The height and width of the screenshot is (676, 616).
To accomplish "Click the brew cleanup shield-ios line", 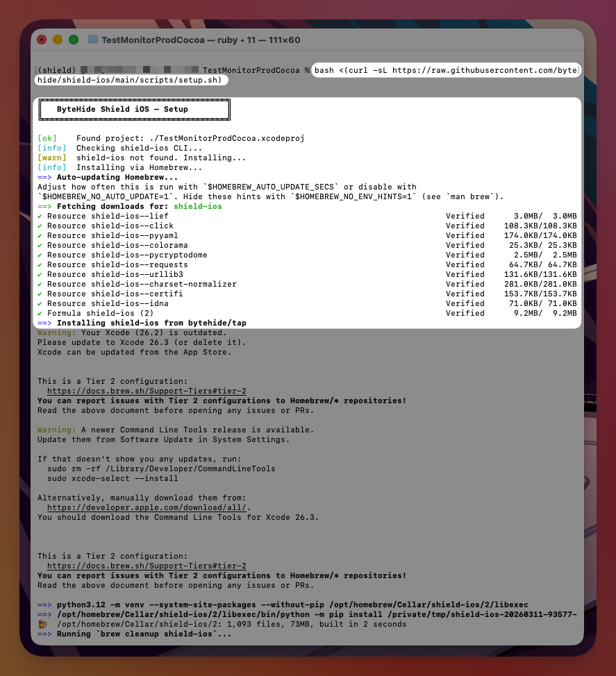I will (125, 634).
